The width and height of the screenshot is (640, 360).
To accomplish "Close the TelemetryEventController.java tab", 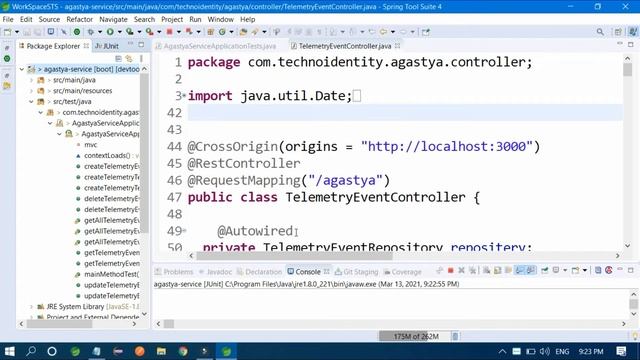I will [398, 46].
